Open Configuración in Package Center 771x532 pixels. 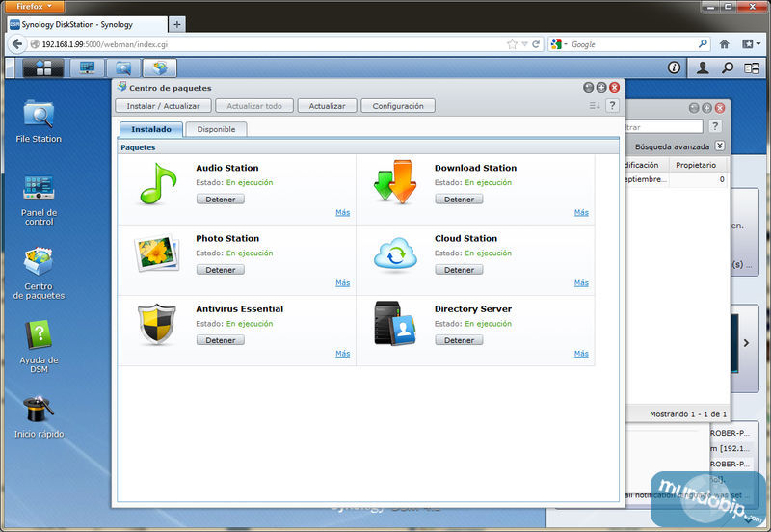coord(398,106)
